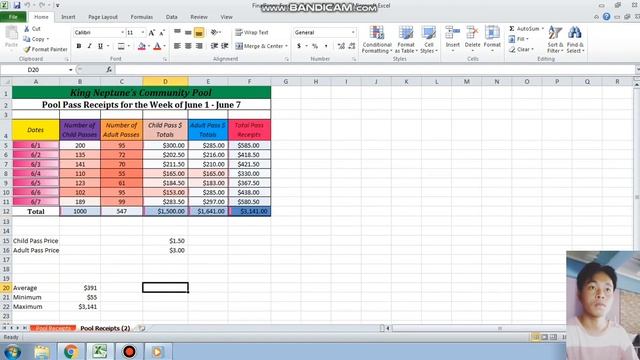Viewport: 640px width, 360px height.
Task: Toggle Wrap Text
Action: pos(252,32)
